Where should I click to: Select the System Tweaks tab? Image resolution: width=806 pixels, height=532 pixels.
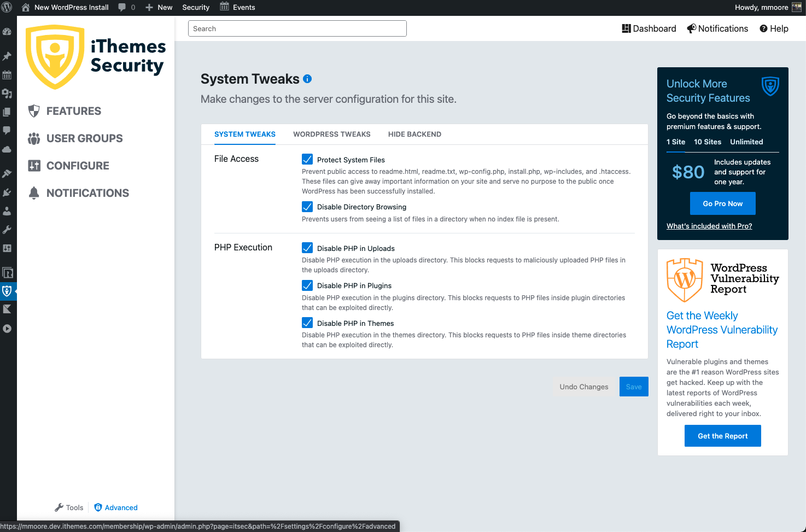coord(245,135)
